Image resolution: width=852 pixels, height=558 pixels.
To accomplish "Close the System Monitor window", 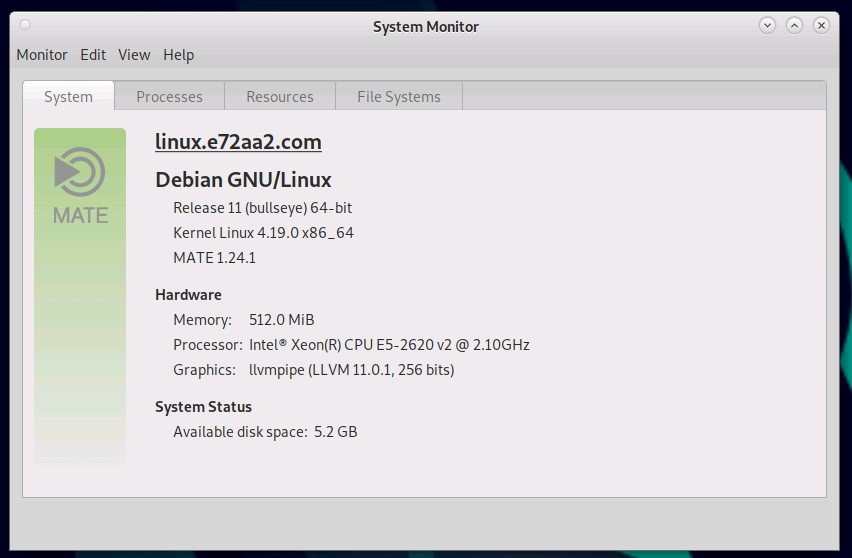I will pyautogui.click(x=822, y=25).
